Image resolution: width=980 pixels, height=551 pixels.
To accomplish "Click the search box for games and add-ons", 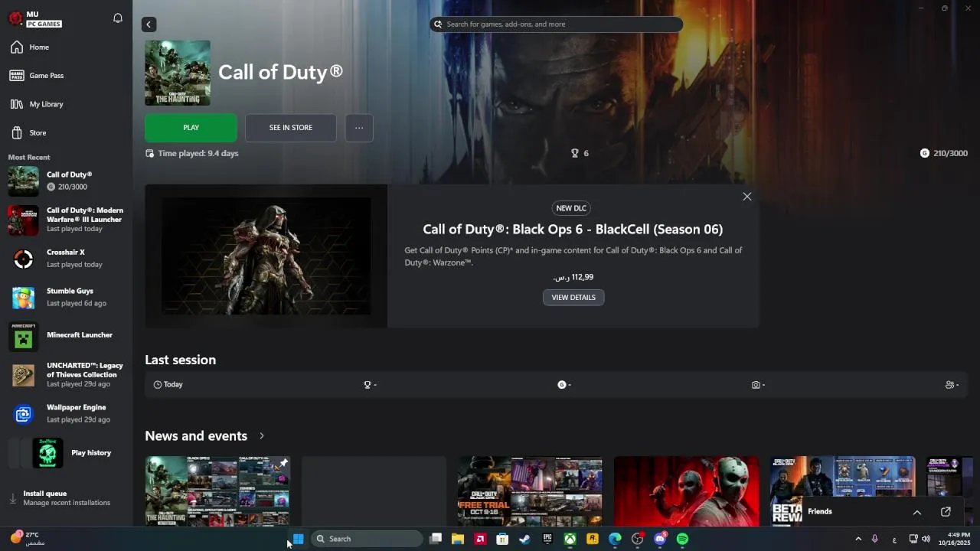I will [556, 24].
